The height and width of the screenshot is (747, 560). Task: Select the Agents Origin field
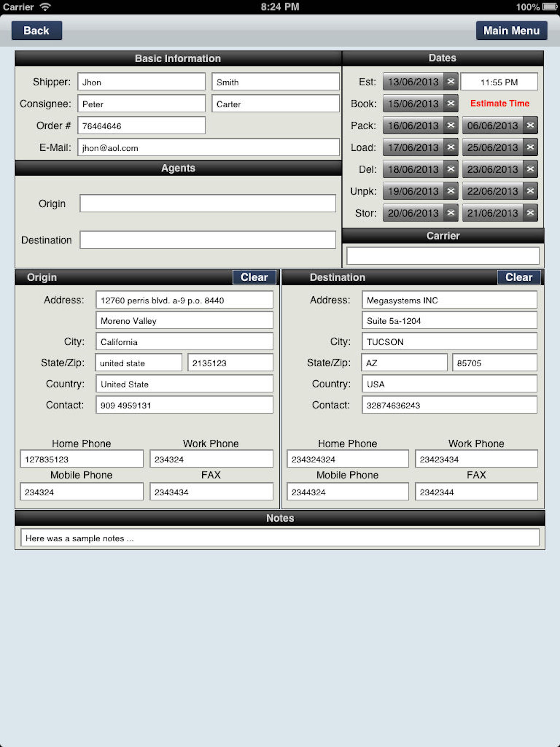coord(208,203)
